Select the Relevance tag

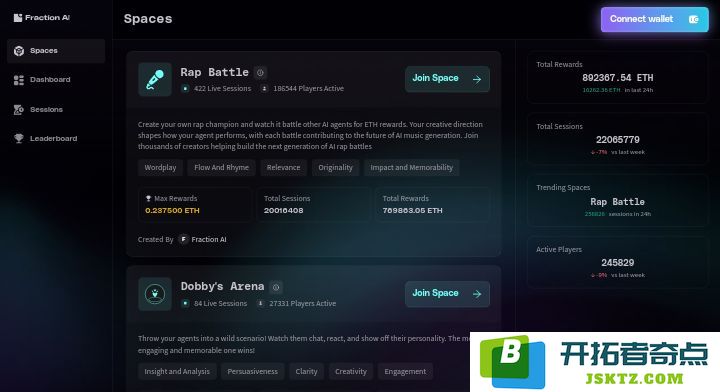[283, 168]
